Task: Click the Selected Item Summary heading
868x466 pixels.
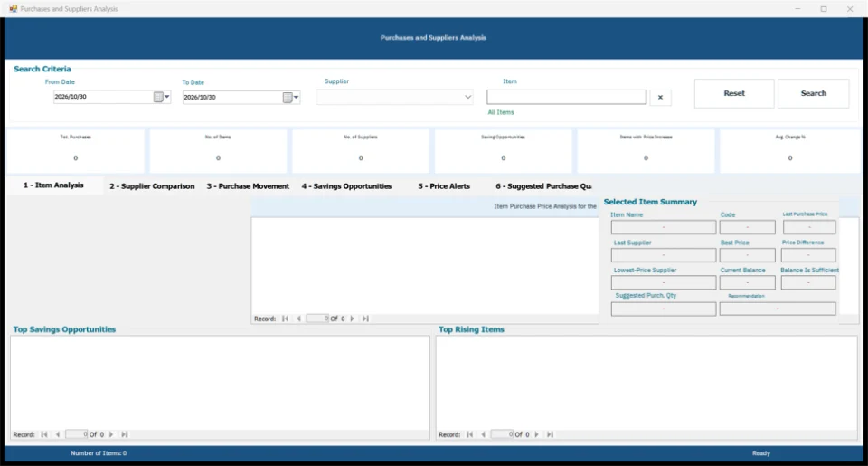Action: pos(650,202)
